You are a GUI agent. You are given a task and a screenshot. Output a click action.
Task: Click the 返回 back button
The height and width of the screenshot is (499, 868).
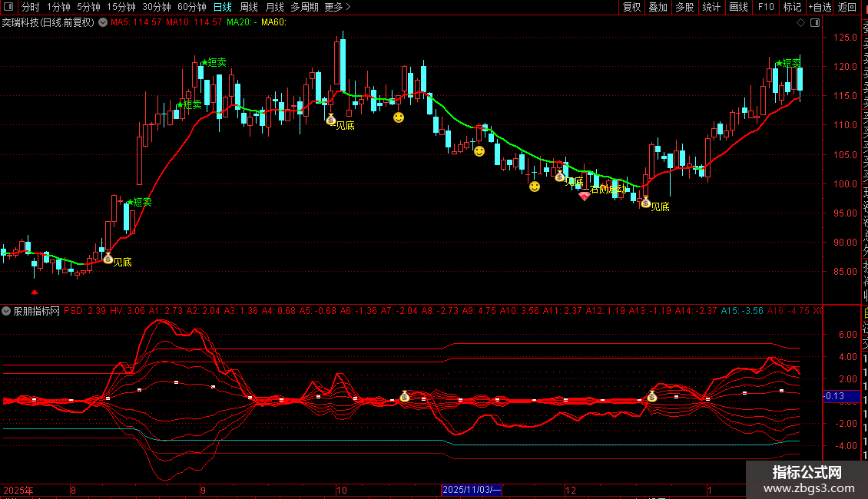pos(847,7)
